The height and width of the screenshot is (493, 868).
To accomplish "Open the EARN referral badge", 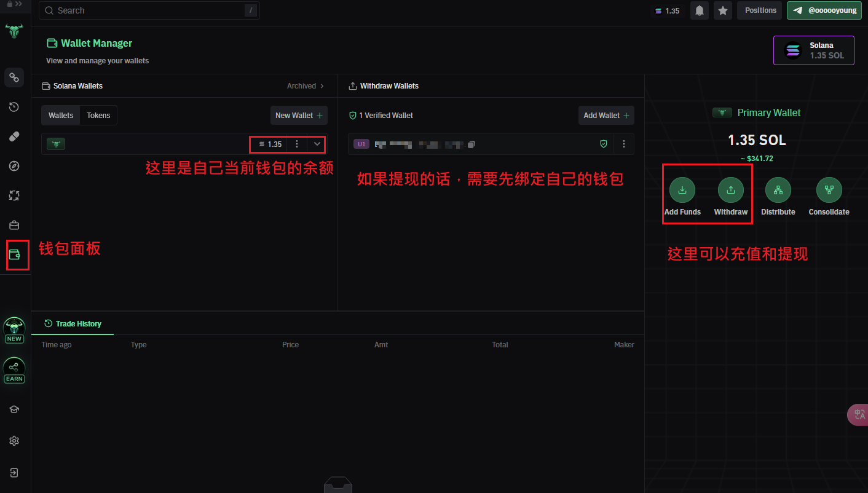I will [14, 370].
